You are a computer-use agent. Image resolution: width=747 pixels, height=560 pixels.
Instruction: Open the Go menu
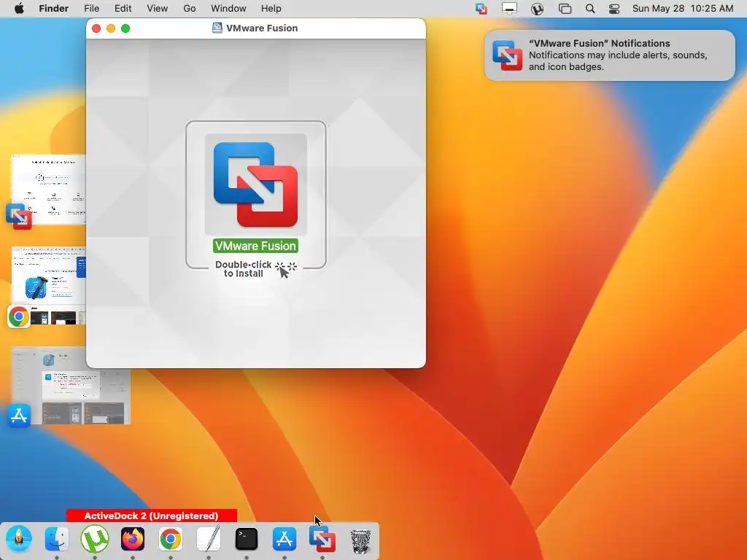click(x=190, y=8)
